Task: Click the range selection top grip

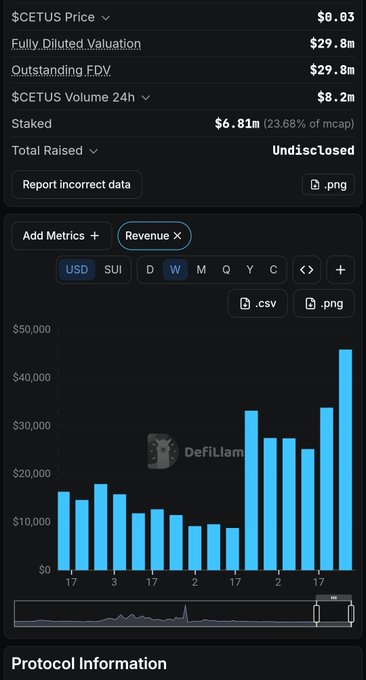Action: [333, 598]
